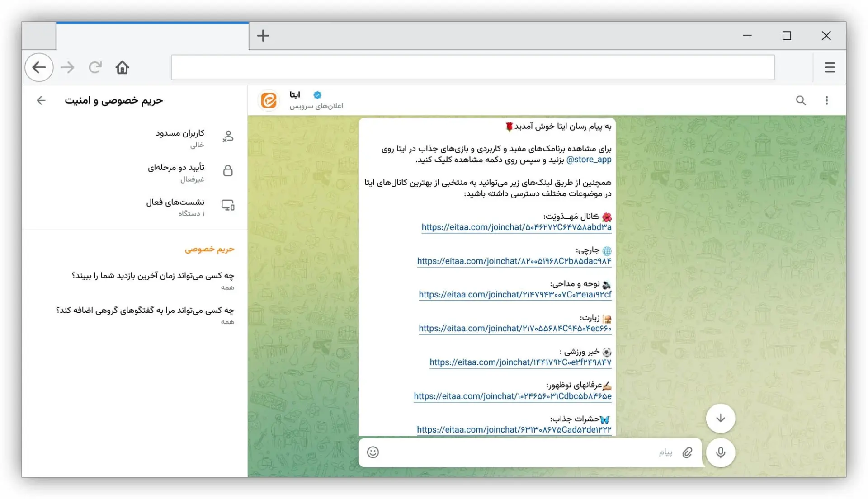Open the کانال مهدویت joinchat link

point(516,227)
